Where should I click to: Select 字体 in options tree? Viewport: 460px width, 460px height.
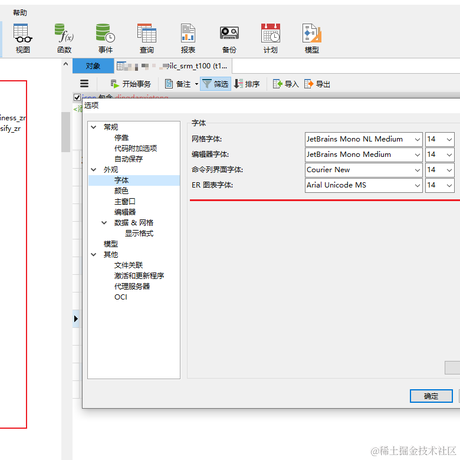(x=121, y=180)
